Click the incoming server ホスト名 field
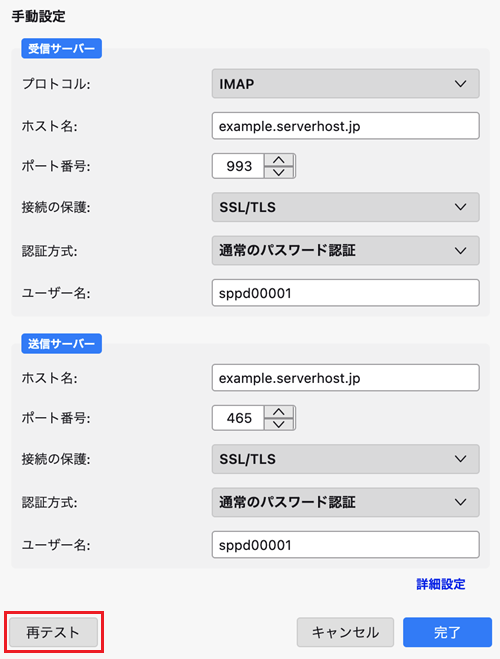Image resolution: width=500 pixels, height=659 pixels. (345, 126)
